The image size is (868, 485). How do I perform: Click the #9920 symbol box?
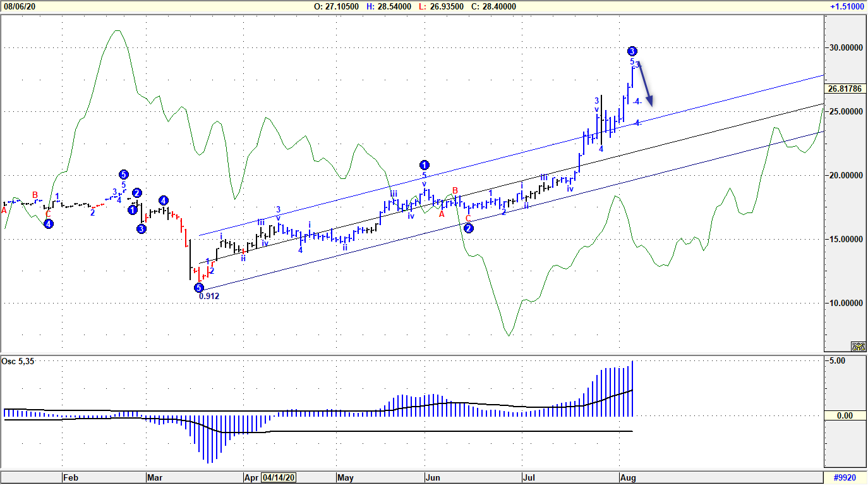(x=846, y=477)
